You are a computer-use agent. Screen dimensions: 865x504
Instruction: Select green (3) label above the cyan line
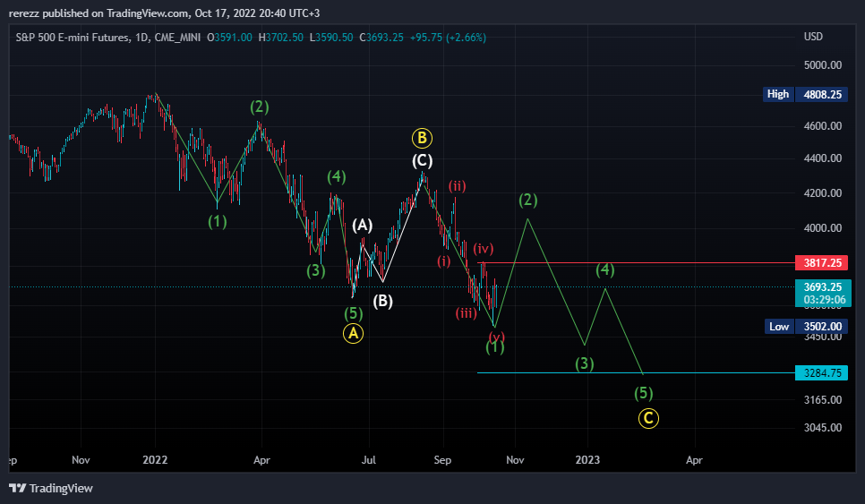(585, 363)
